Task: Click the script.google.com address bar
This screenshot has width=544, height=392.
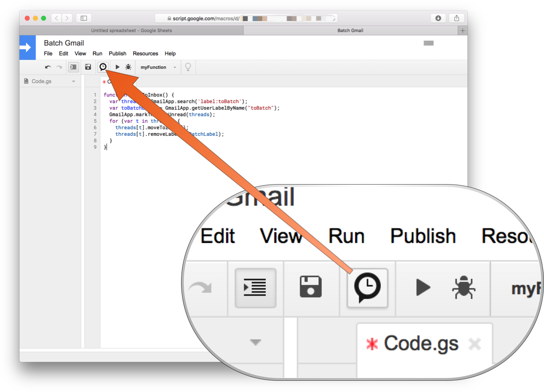Action: (246, 18)
